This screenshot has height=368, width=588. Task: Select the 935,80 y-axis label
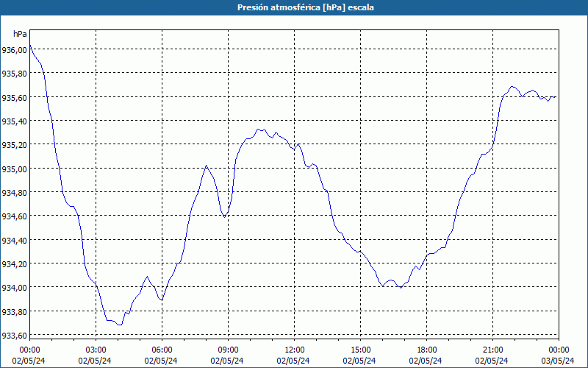[14, 74]
